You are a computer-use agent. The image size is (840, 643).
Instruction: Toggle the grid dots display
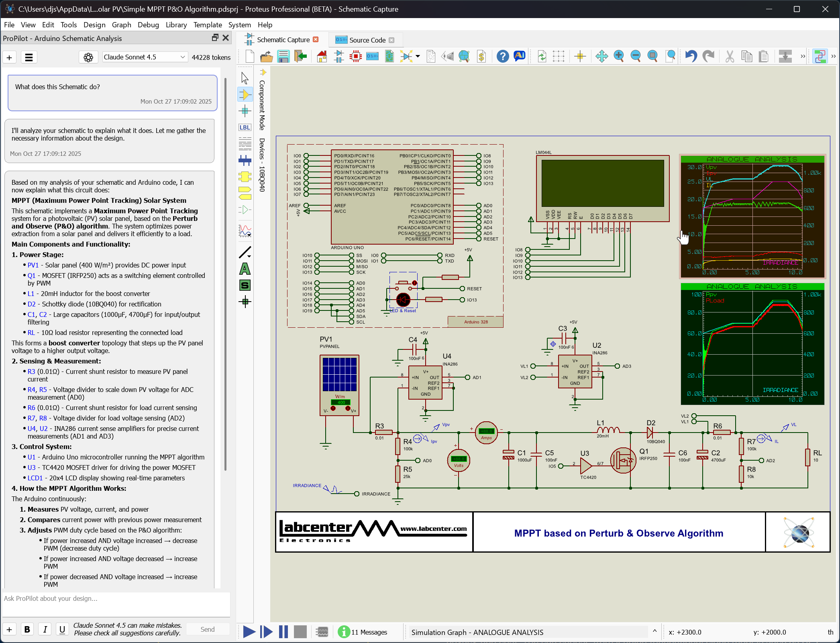point(558,56)
